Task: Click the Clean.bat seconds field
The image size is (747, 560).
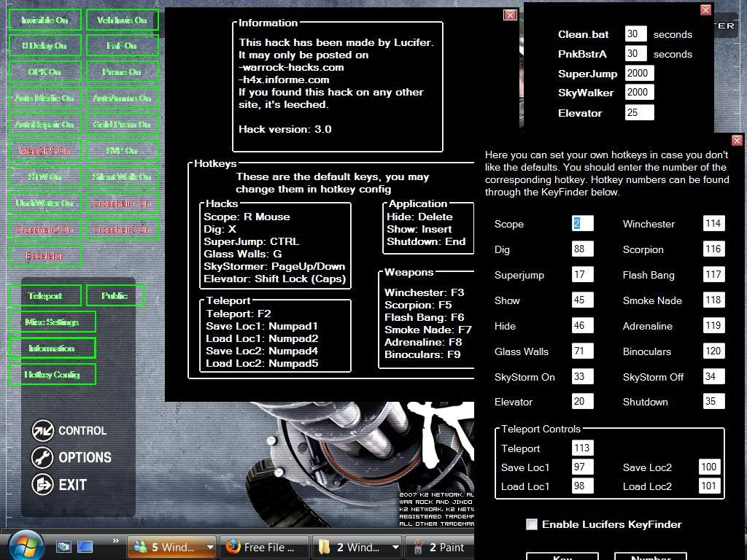Action: 635,34
